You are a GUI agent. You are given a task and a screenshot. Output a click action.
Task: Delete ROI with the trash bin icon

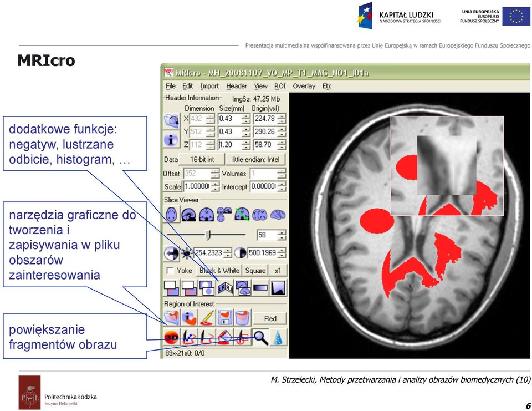coord(243,318)
